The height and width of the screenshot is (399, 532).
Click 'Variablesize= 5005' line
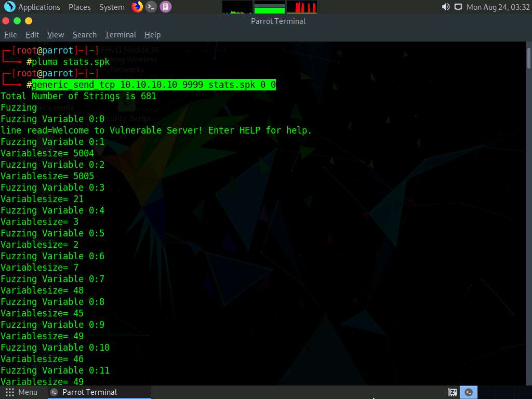click(47, 176)
